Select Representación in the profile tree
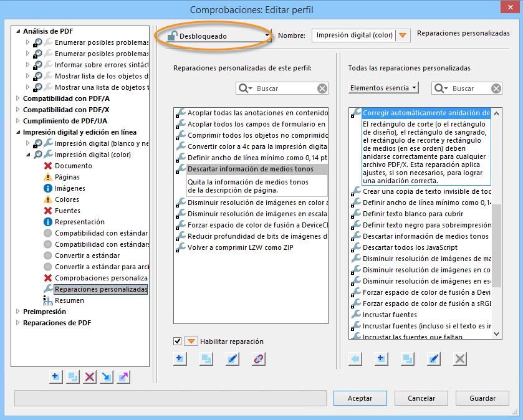 80,222
